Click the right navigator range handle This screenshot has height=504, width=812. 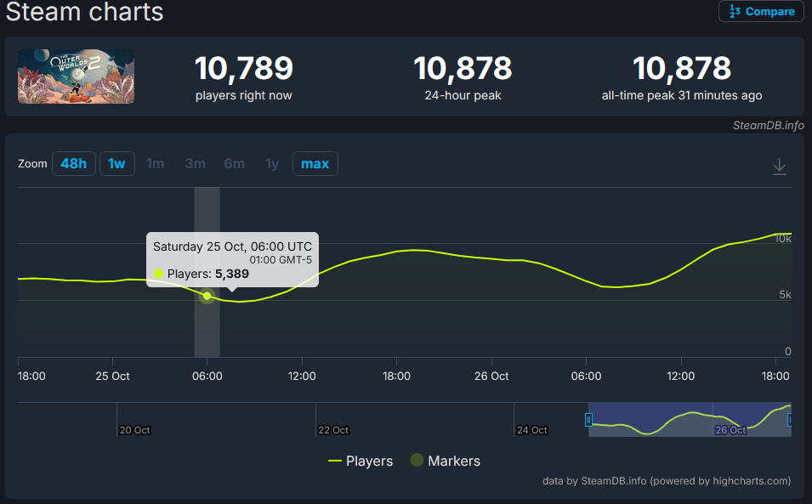coord(790,419)
